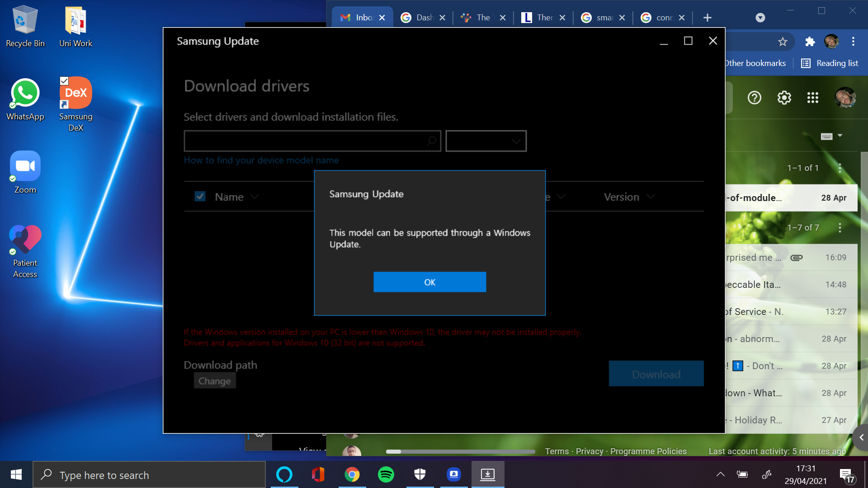Expand the Name column sort arrow
Screen dimensions: 868x488
click(x=255, y=197)
